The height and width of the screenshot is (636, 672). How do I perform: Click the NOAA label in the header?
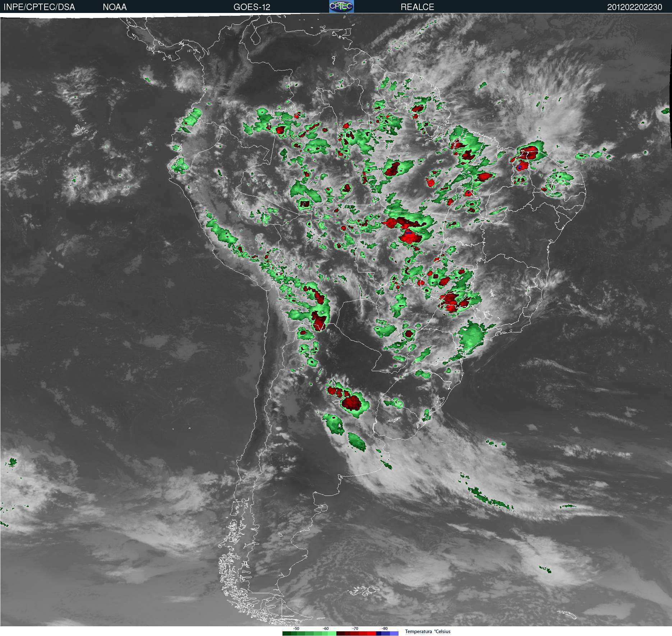pyautogui.click(x=115, y=7)
